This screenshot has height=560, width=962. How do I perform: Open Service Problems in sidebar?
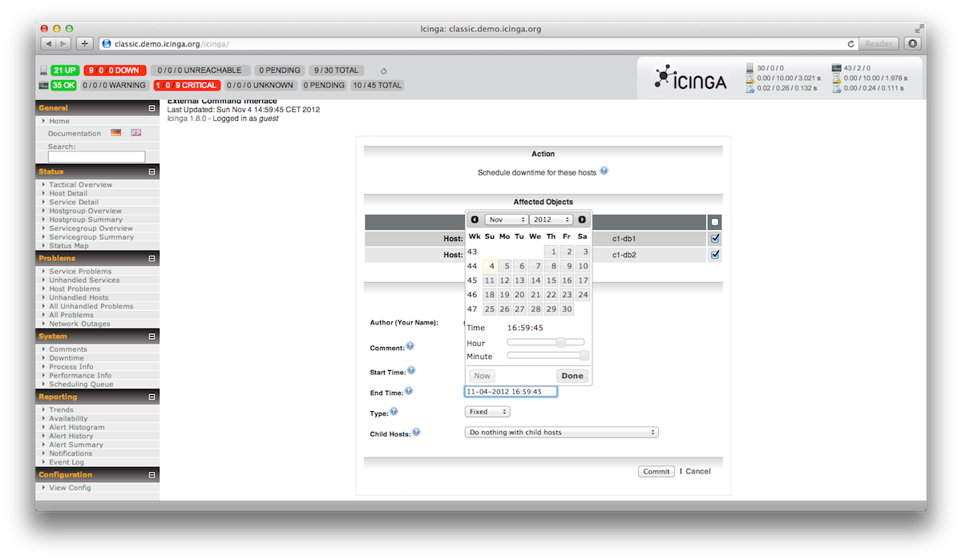[80, 272]
